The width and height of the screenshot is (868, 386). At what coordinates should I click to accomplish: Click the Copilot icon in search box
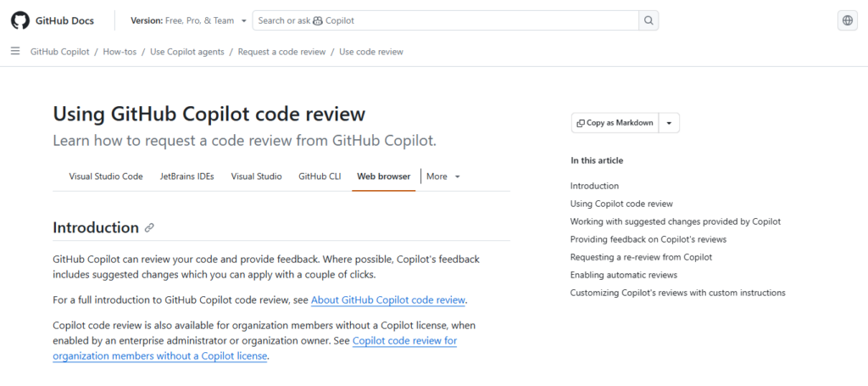(x=318, y=20)
